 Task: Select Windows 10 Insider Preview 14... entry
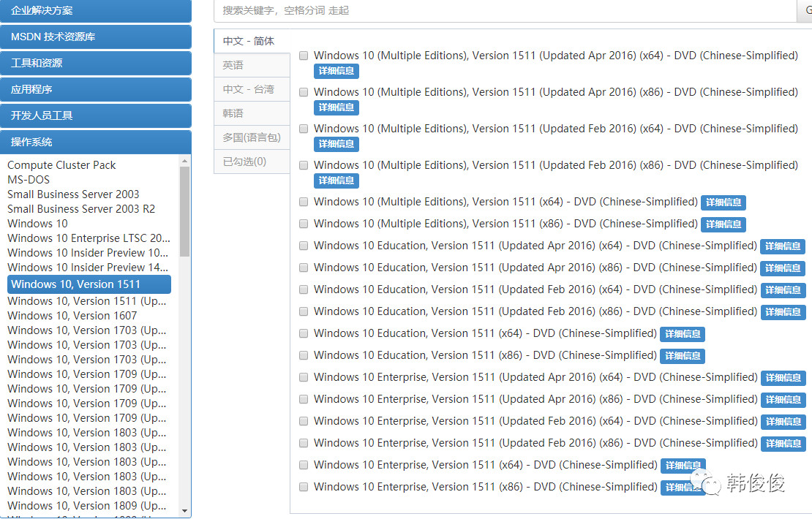88,268
